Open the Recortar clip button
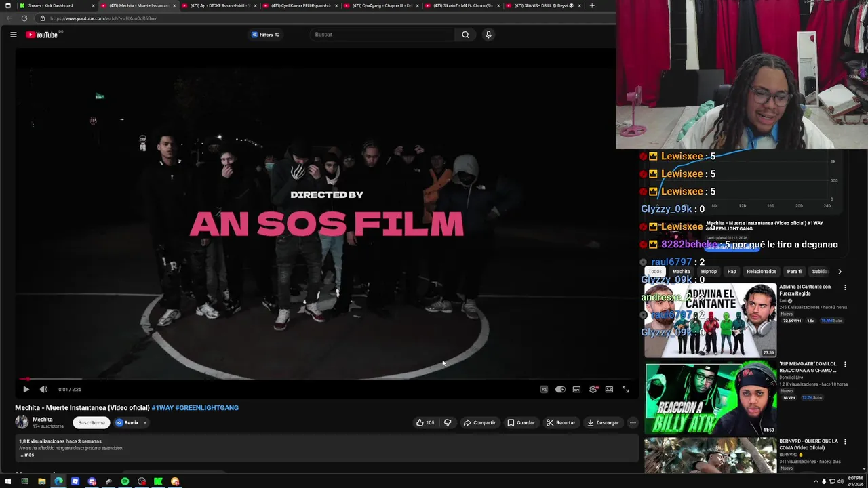Viewport: 868px width, 488px height. [x=561, y=423]
